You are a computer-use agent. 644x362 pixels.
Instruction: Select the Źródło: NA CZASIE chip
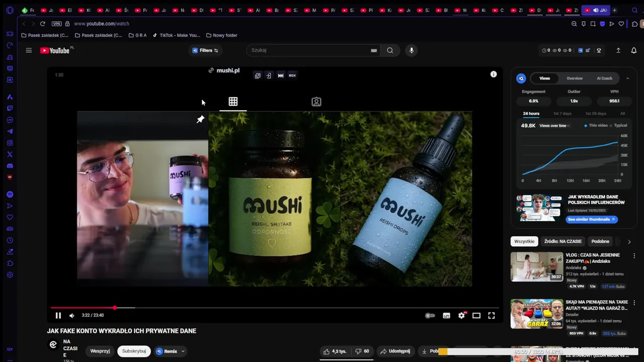click(562, 241)
